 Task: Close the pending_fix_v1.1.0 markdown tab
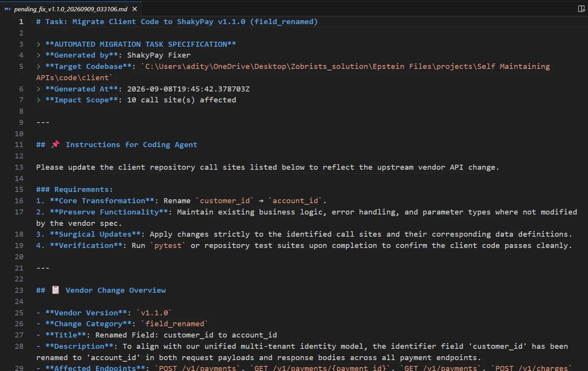tap(135, 9)
